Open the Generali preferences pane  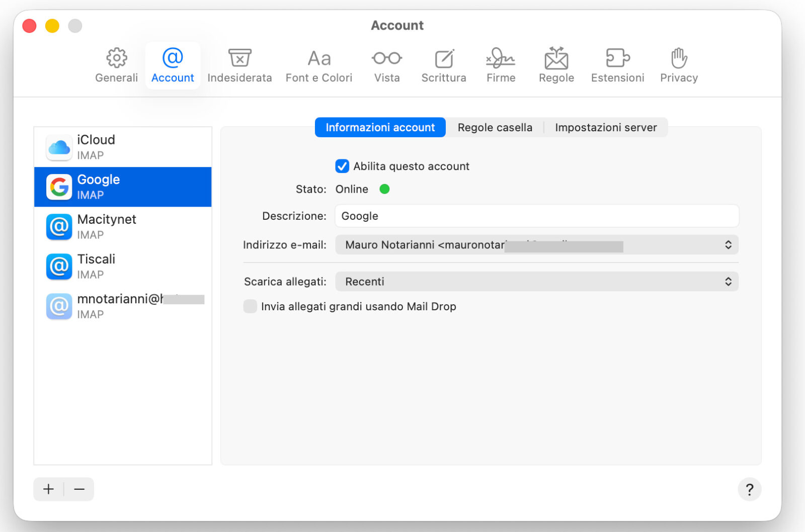tap(116, 64)
